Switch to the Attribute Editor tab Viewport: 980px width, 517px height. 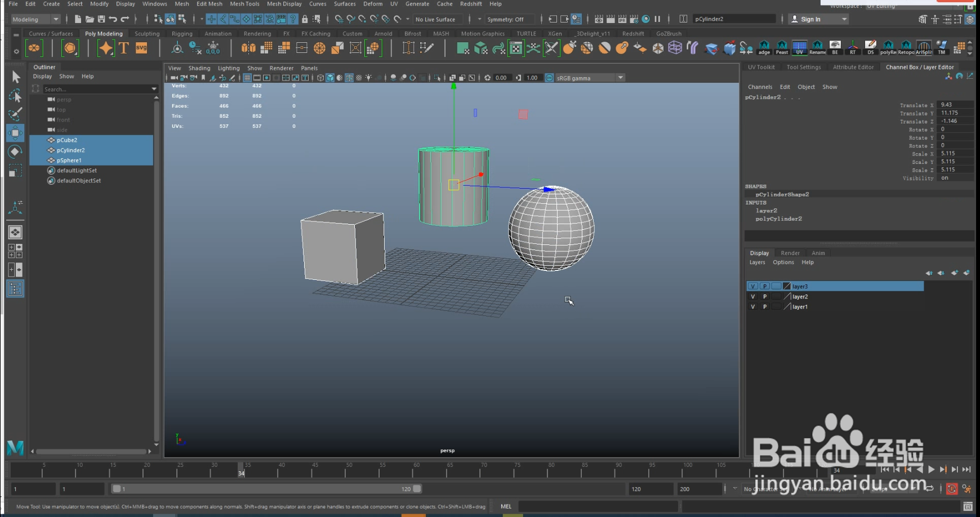[853, 67]
